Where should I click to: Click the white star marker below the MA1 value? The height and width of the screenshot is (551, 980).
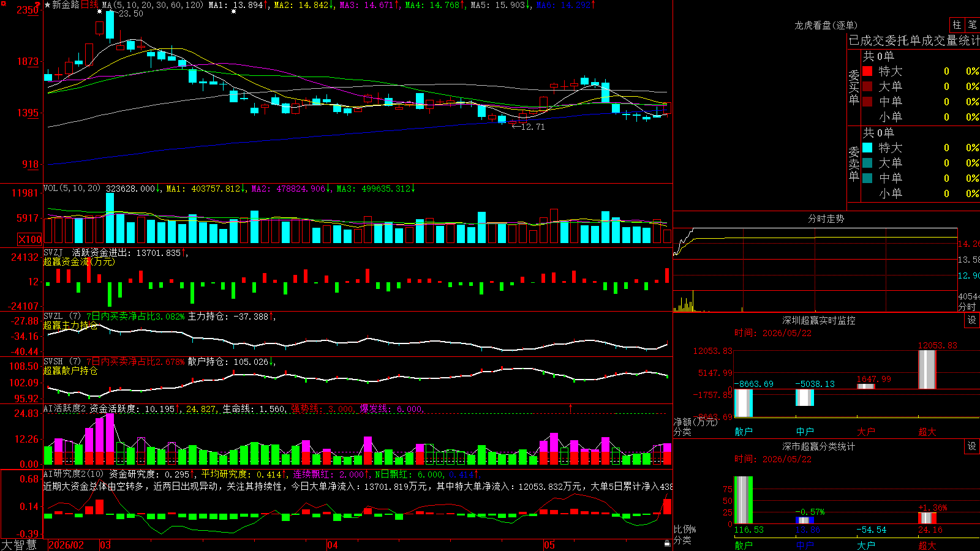[233, 12]
